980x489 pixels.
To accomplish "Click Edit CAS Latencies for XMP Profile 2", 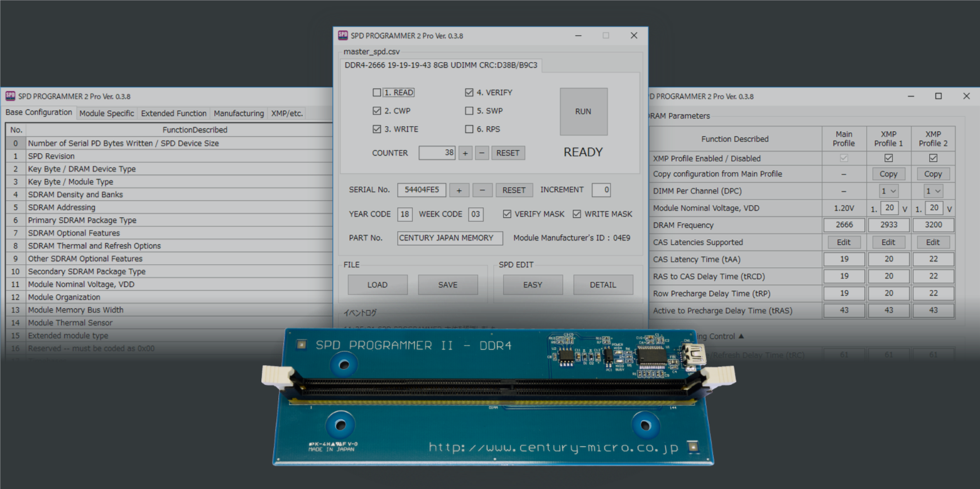I will point(933,242).
